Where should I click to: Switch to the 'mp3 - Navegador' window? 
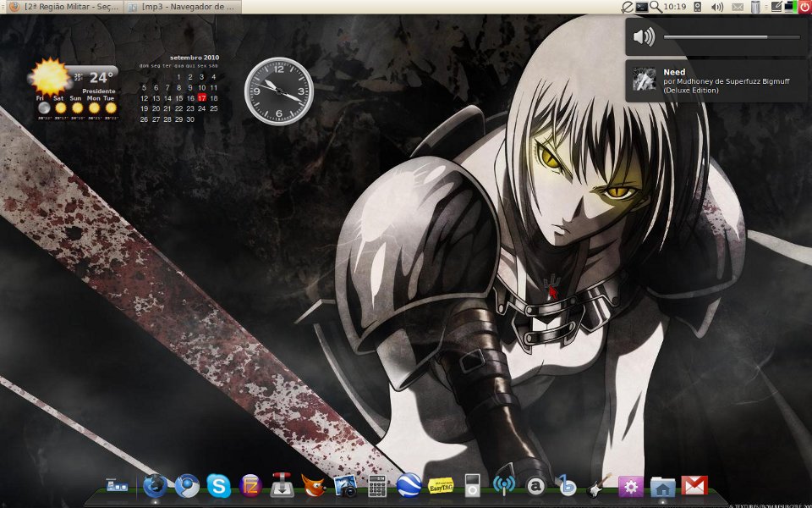[x=182, y=7]
